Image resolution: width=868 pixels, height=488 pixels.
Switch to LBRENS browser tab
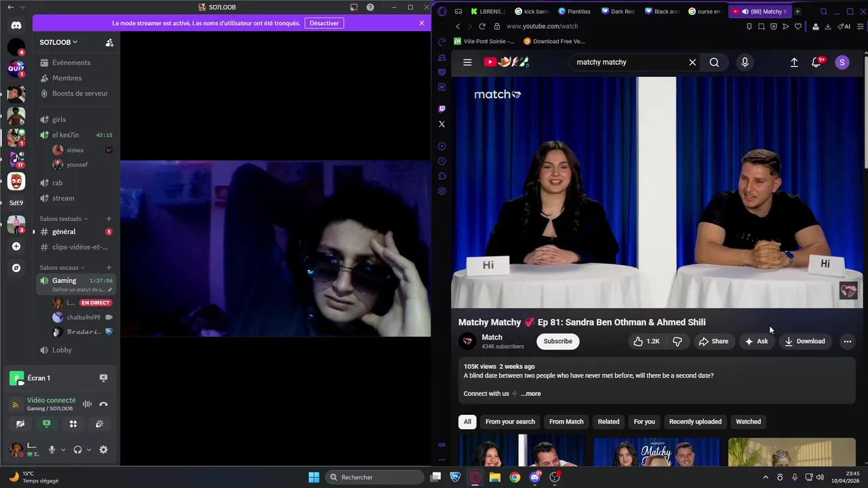click(x=487, y=12)
